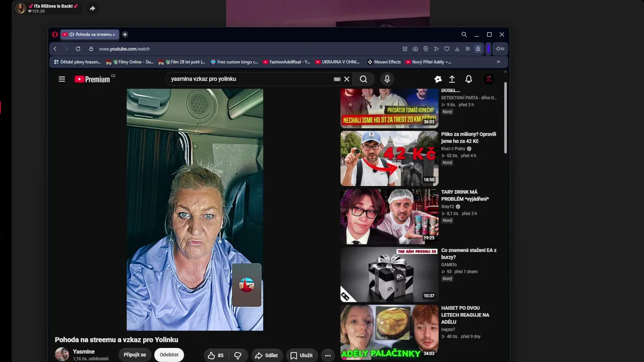644x362 pixels.
Task: Open the sparkle icon beside the upload arrow
Action: (x=438, y=79)
